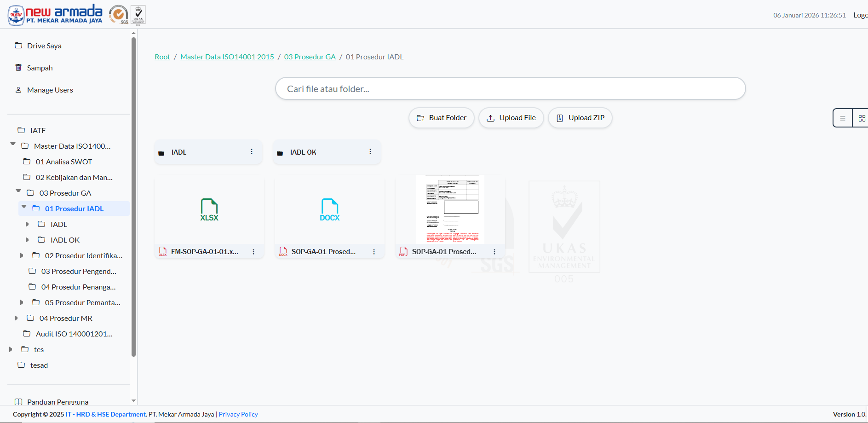Click the Sampah trash bin icon
868x423 pixels.
18,67
